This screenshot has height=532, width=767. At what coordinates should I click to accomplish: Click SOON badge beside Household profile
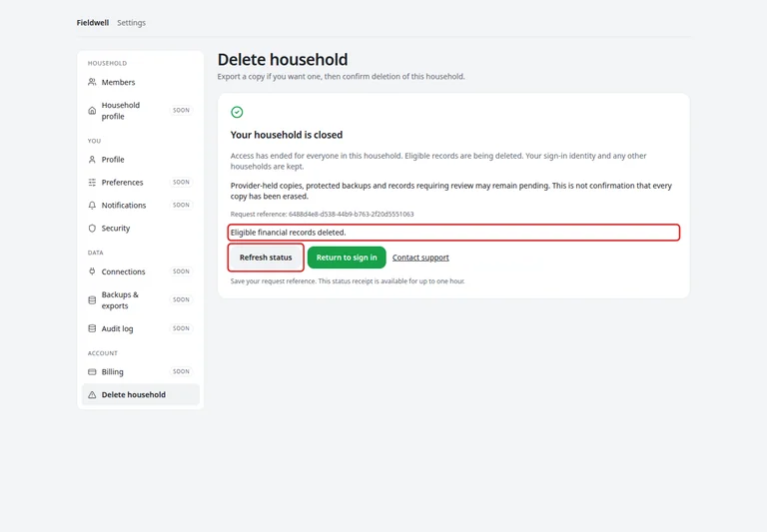coord(181,111)
